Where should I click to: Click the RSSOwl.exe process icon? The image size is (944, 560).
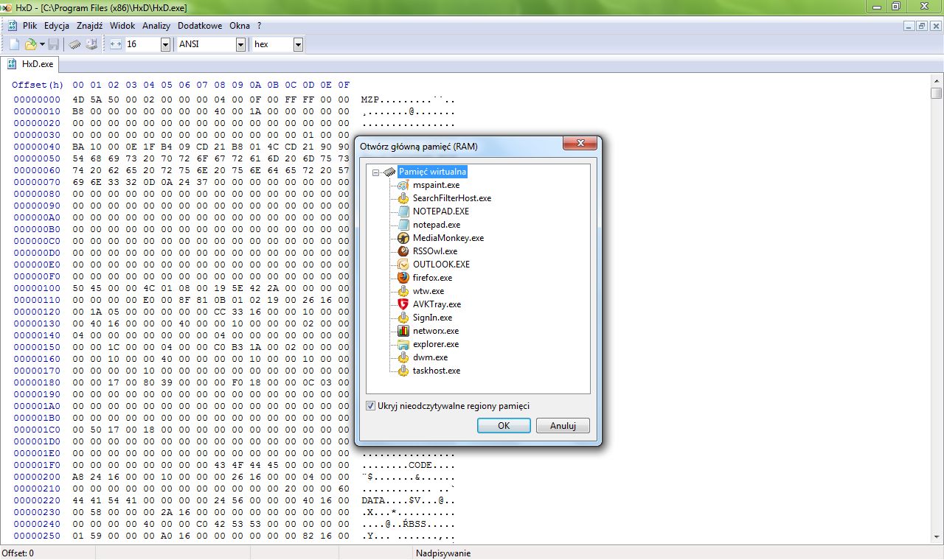pos(403,251)
